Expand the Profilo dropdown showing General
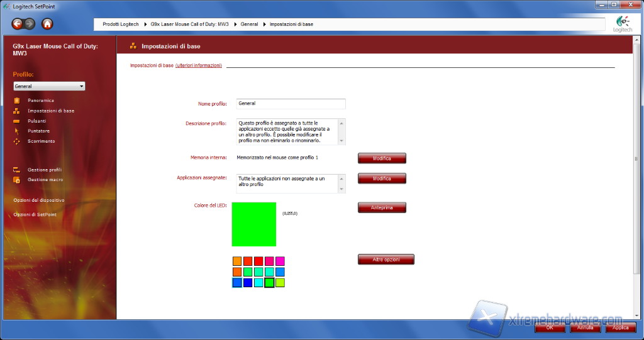 pyautogui.click(x=49, y=86)
